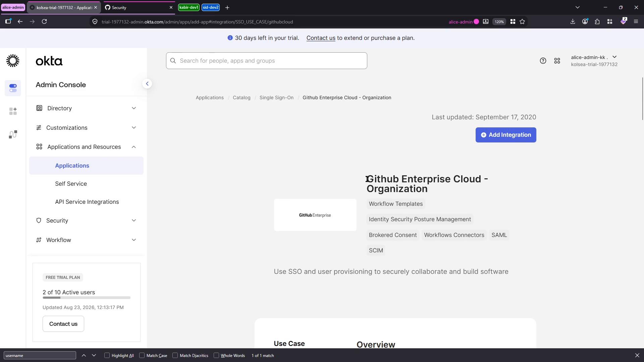This screenshot has width=644, height=362.
Task: Click the people, apps and groups search field
Action: coord(266,61)
